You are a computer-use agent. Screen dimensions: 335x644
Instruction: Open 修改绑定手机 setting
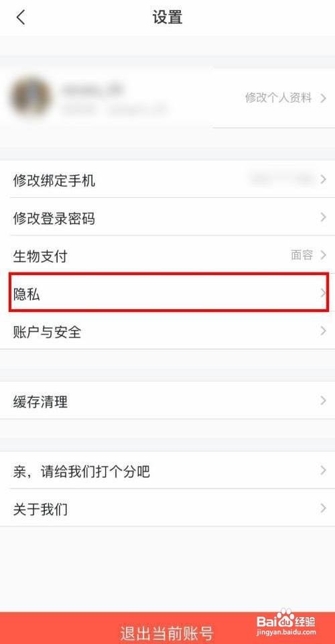tap(167, 180)
